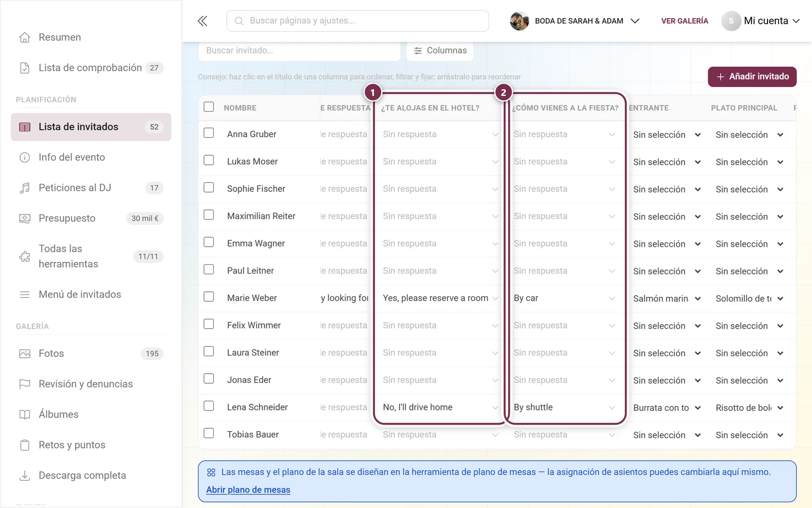Click the Retos y puntos clipboard icon

pyautogui.click(x=25, y=445)
